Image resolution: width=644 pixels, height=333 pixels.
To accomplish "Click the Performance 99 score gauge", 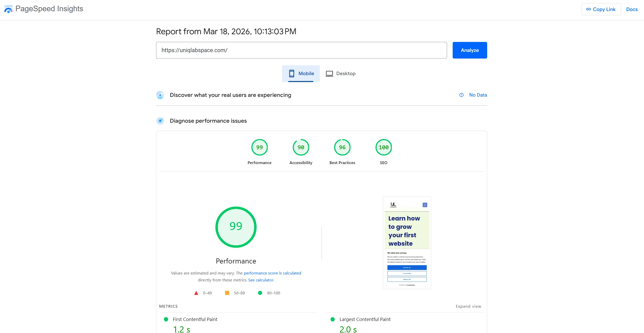I will (x=259, y=147).
